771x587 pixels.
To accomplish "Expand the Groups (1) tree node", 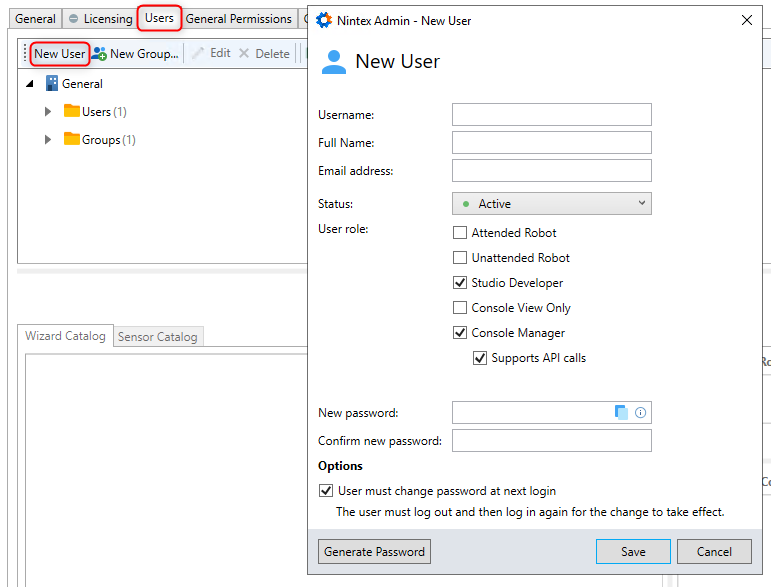I will pyautogui.click(x=48, y=140).
